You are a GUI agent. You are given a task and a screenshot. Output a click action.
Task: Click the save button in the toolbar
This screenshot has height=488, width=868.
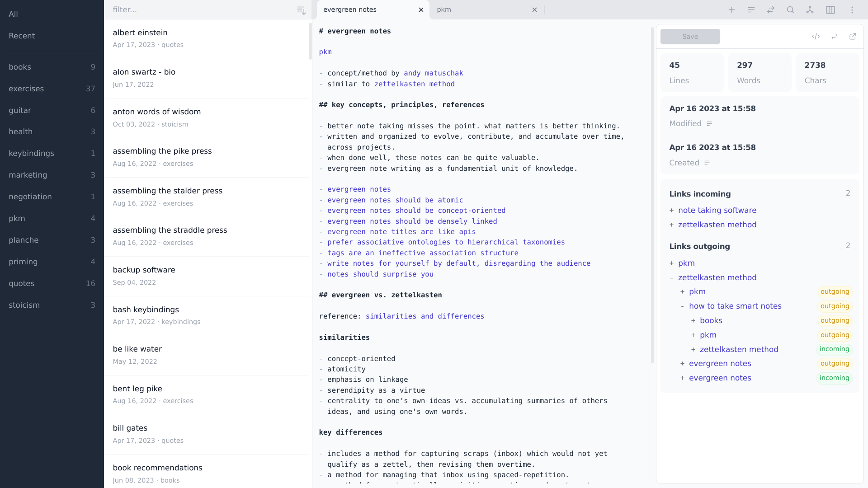(690, 36)
